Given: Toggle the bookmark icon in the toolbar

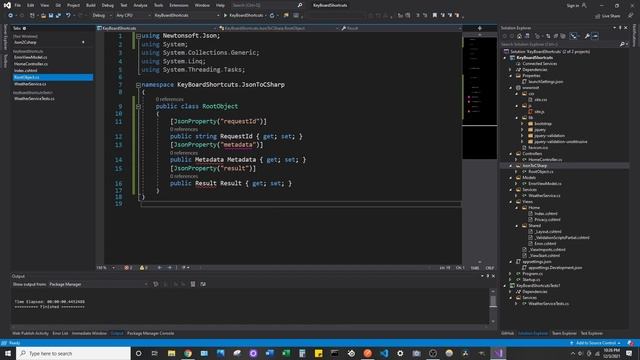Looking at the screenshot, I should point(435,16).
